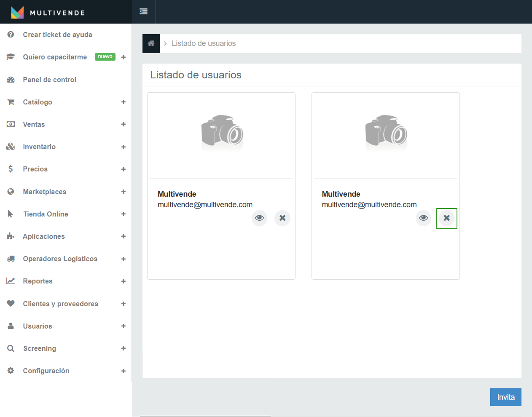The image size is (532, 417).
Task: Expand the Configuración plus sign
Action: (124, 371)
